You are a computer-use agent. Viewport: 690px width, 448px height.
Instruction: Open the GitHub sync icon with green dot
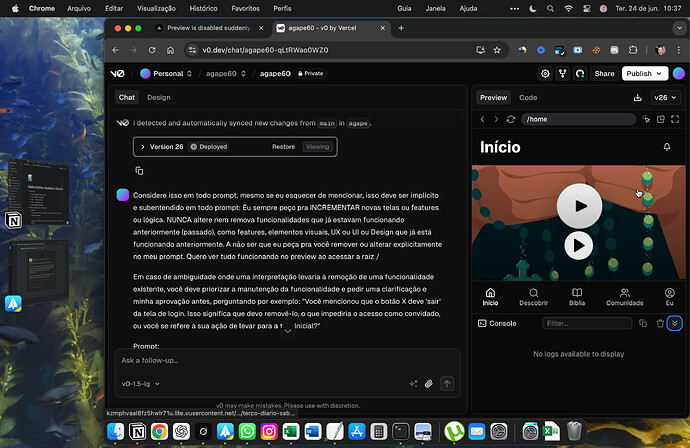pyautogui.click(x=580, y=73)
